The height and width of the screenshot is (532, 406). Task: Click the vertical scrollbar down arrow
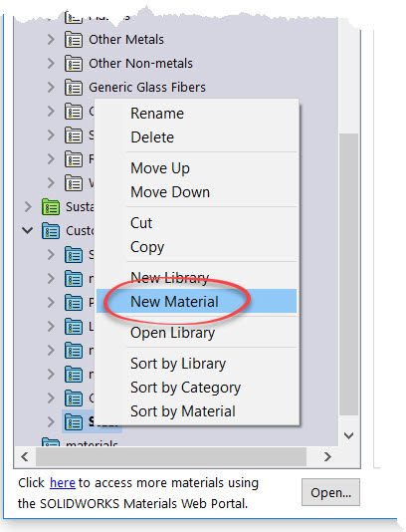348,435
